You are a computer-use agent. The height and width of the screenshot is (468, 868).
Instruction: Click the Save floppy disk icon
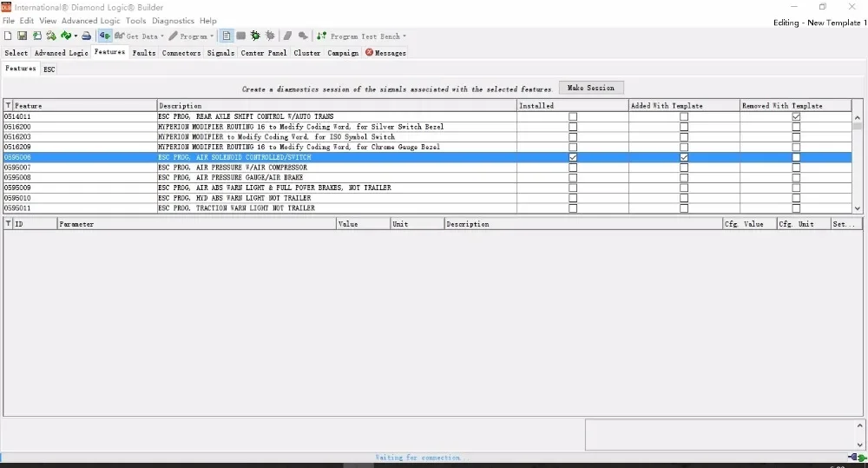tap(23, 36)
